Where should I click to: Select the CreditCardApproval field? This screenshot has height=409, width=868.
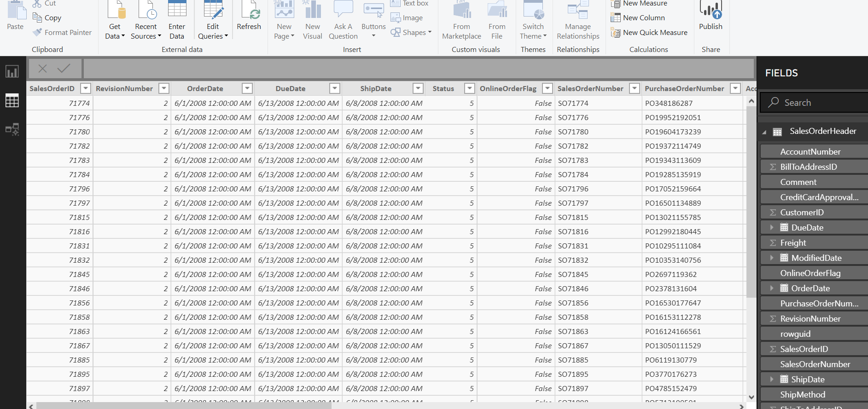click(x=814, y=197)
